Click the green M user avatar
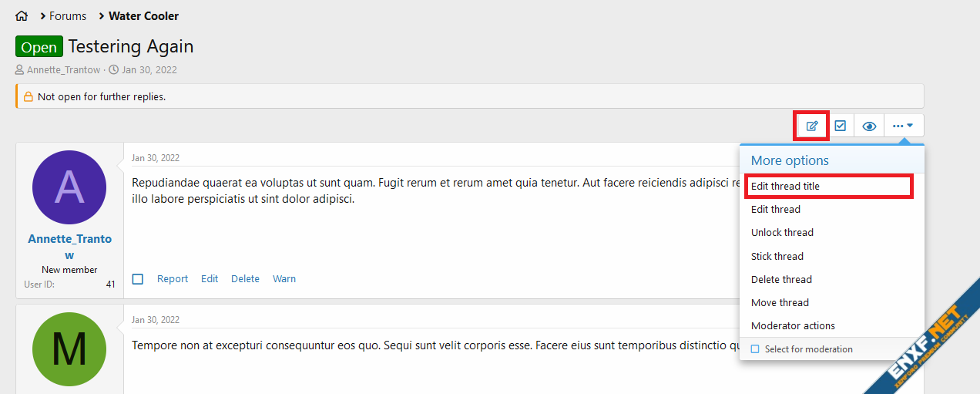This screenshot has width=980, height=394. (x=69, y=349)
